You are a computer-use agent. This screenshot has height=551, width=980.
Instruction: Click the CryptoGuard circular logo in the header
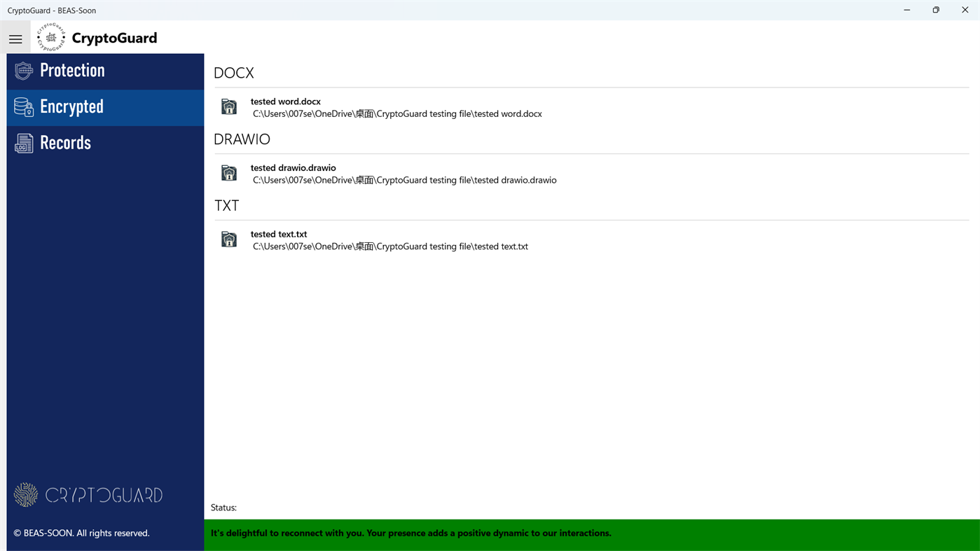(x=50, y=36)
